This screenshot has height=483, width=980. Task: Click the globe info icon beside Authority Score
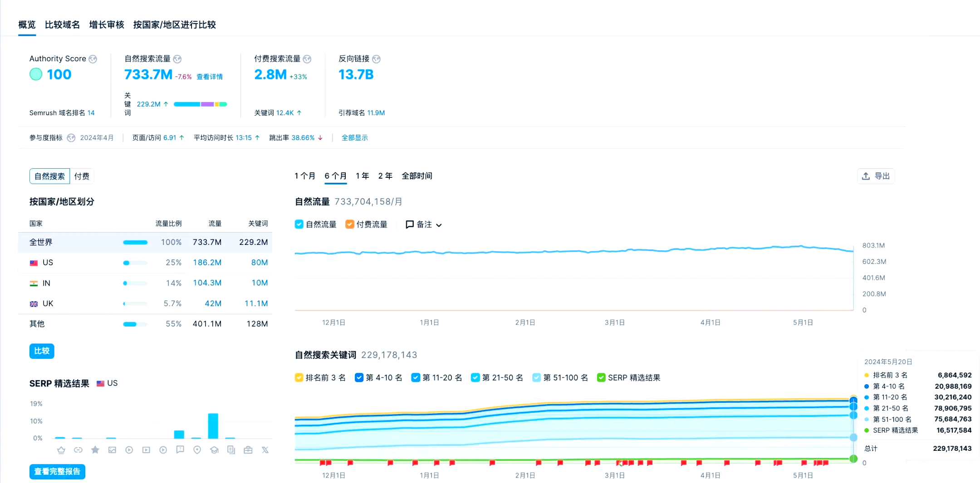click(x=93, y=59)
